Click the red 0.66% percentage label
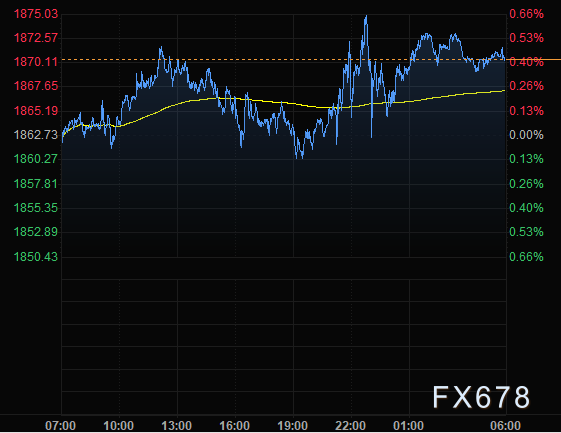The image size is (561, 433). point(526,14)
